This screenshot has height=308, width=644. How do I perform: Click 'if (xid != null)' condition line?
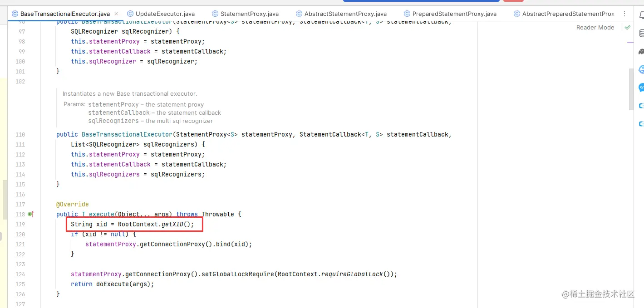point(103,234)
